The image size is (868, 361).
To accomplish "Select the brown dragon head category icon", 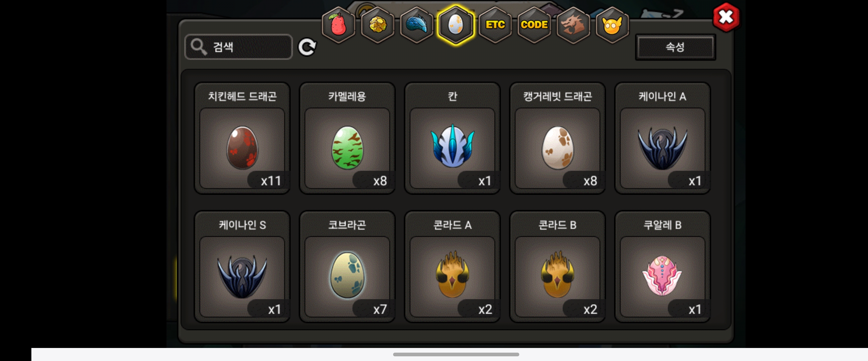I will click(573, 25).
